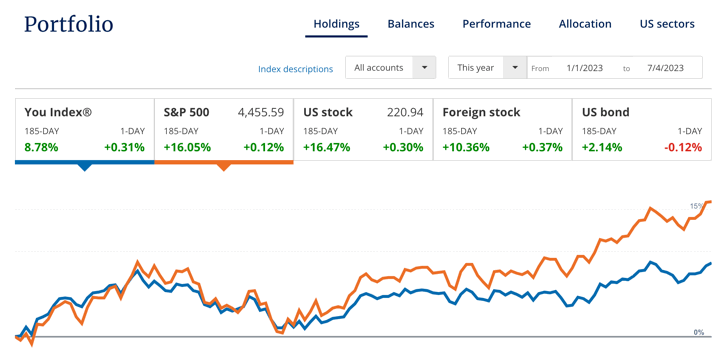Click the end date field 7/4/2023
This screenshot has width=720, height=361.
tap(665, 68)
